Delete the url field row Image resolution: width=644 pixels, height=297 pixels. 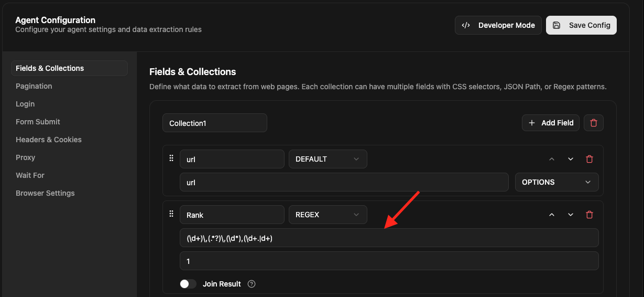click(590, 159)
